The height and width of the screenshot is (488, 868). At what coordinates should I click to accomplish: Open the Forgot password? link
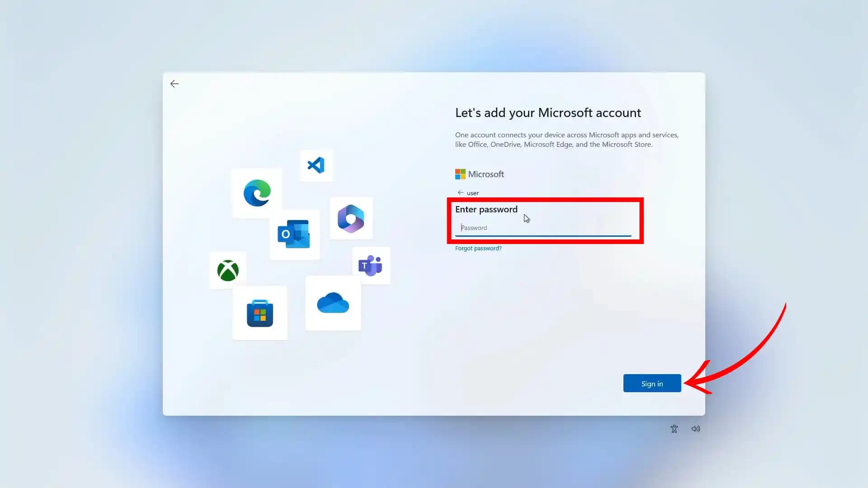[478, 248]
